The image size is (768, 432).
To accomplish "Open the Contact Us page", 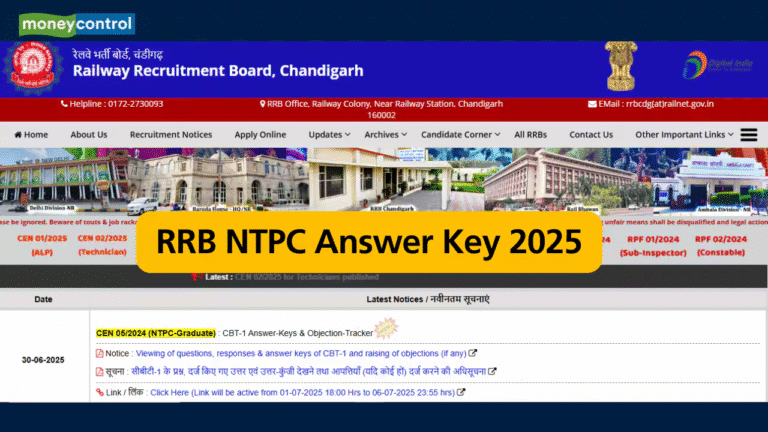I will pos(591,134).
